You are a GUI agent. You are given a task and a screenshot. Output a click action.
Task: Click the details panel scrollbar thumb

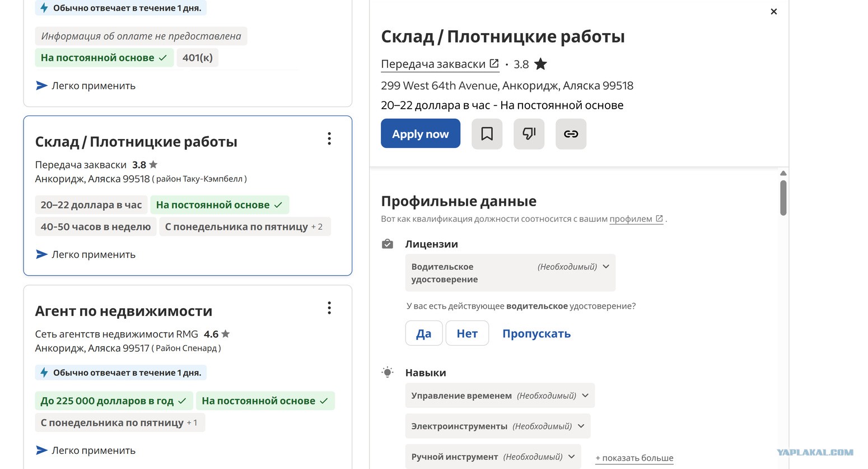[x=783, y=197]
